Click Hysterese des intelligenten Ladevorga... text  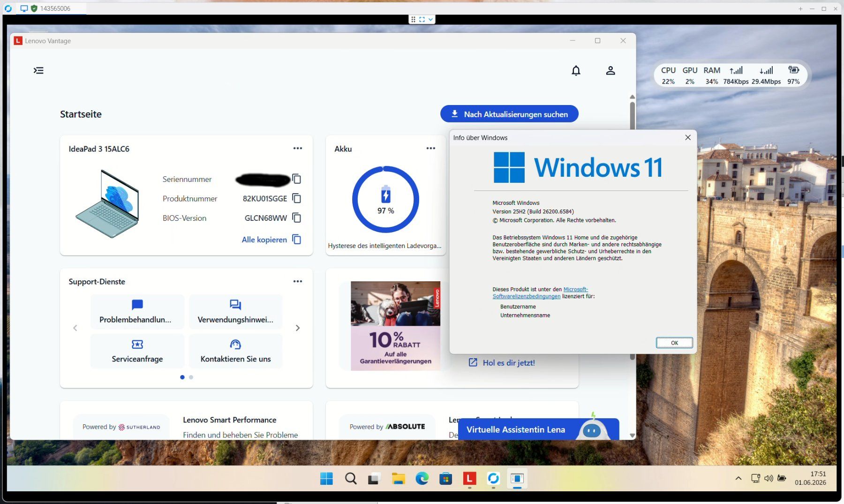coord(384,246)
